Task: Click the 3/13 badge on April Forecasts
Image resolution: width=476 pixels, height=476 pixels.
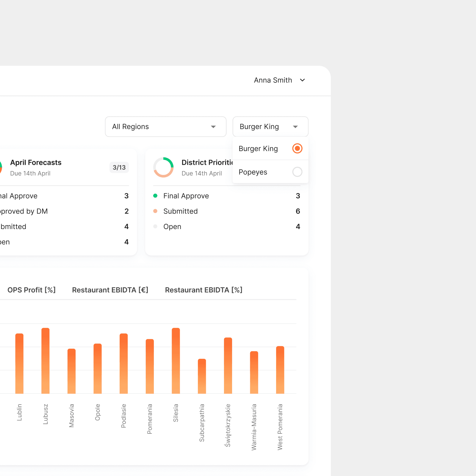Action: click(119, 167)
